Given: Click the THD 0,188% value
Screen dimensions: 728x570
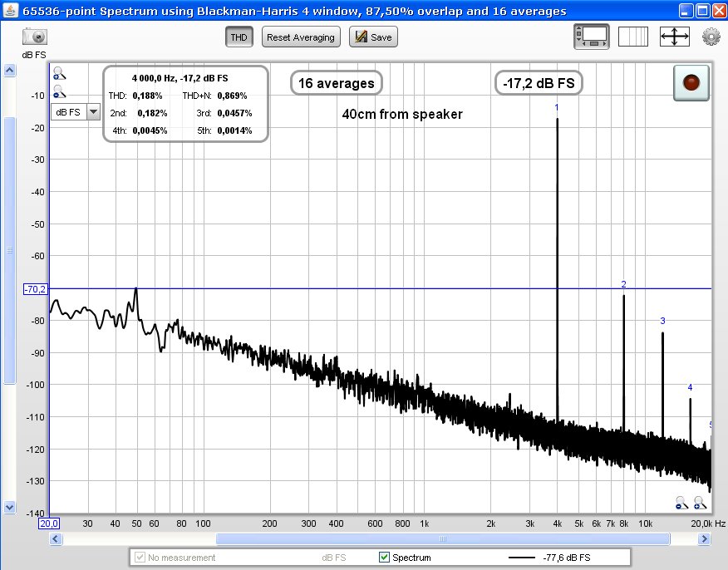Looking at the screenshot, I should [148, 96].
